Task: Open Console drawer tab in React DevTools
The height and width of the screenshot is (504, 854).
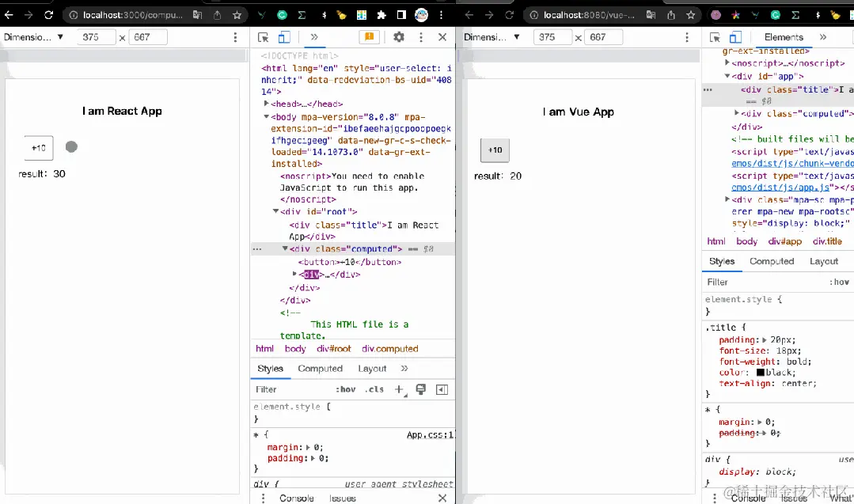Action: tap(297, 498)
